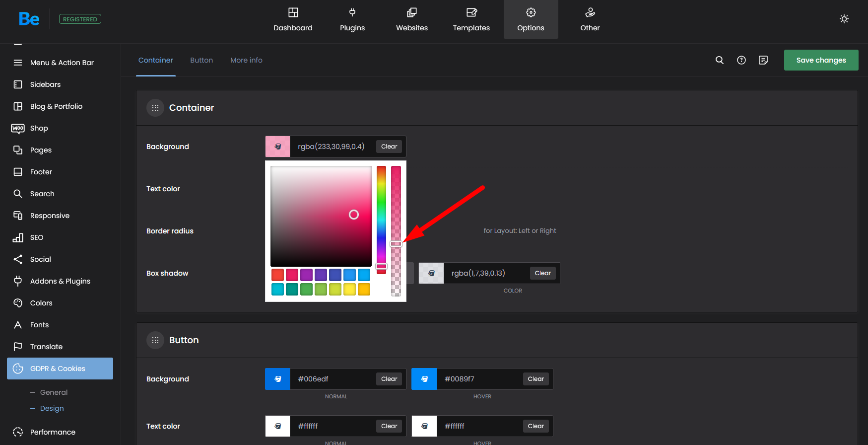Click Save changes button
Screen dimensions: 868x445
coord(821,60)
